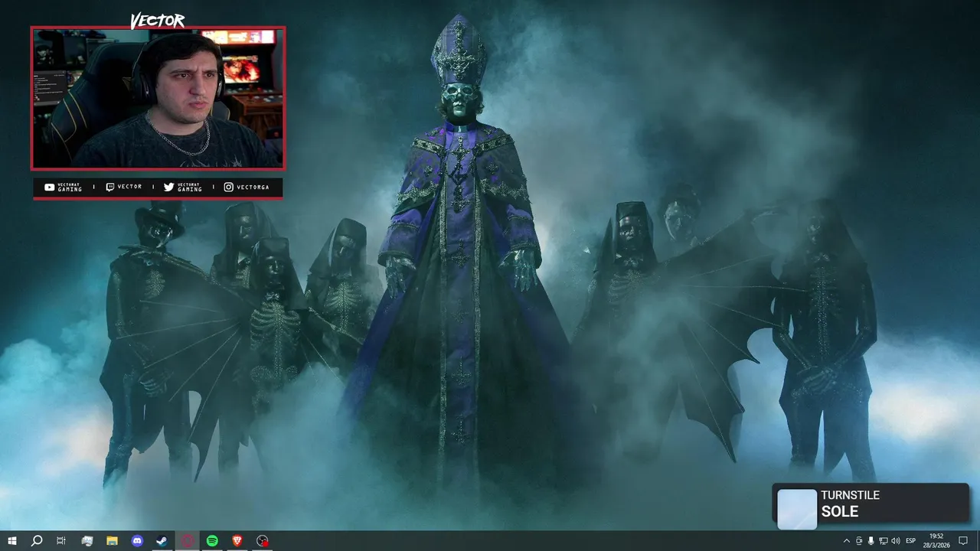Screen dimensions: 980x551
Task: Open Steam from the taskbar
Action: pyautogui.click(x=162, y=541)
